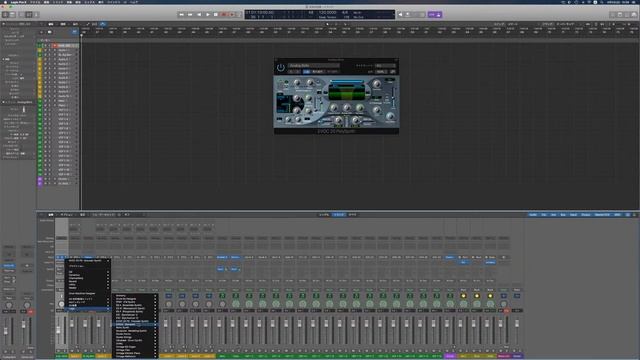The image size is (640, 360).
Task: Switch Mixer to Single (シングル) view
Action: coord(324,215)
